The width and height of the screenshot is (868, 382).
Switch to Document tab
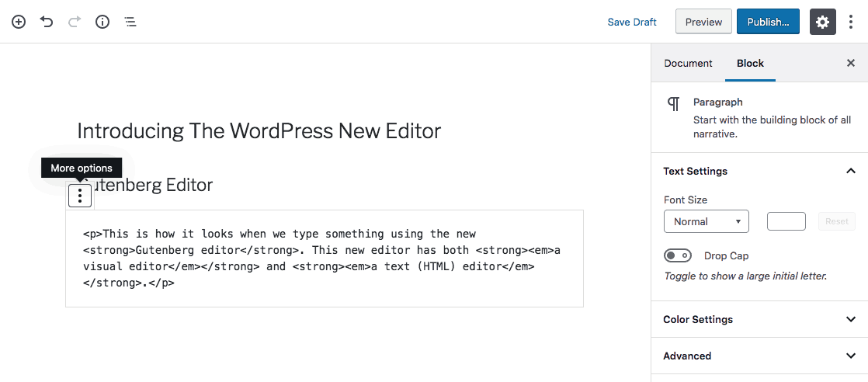coord(688,63)
